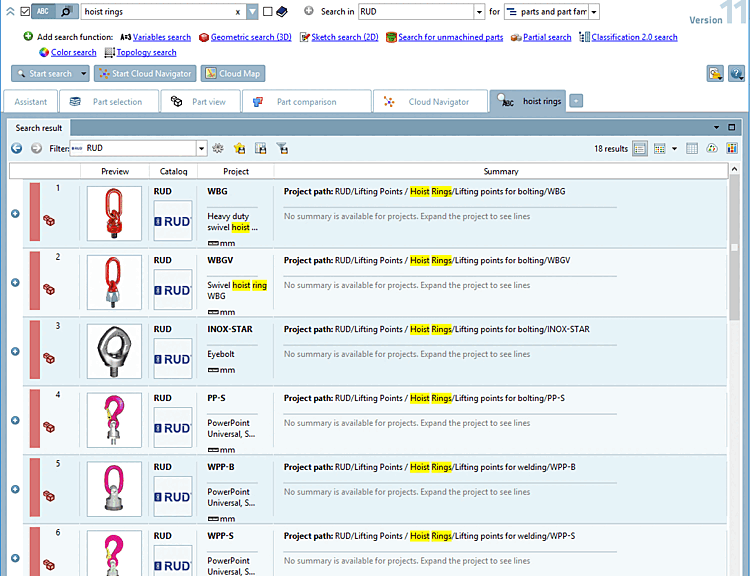The width and height of the screenshot is (750, 576).
Task: Select the INOX-STAR eyebolt preview thumbnail
Action: 114,351
